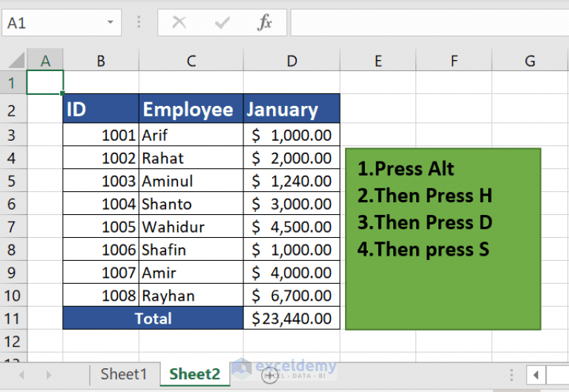569x392 pixels.
Task: Select column F header
Action: (454, 60)
